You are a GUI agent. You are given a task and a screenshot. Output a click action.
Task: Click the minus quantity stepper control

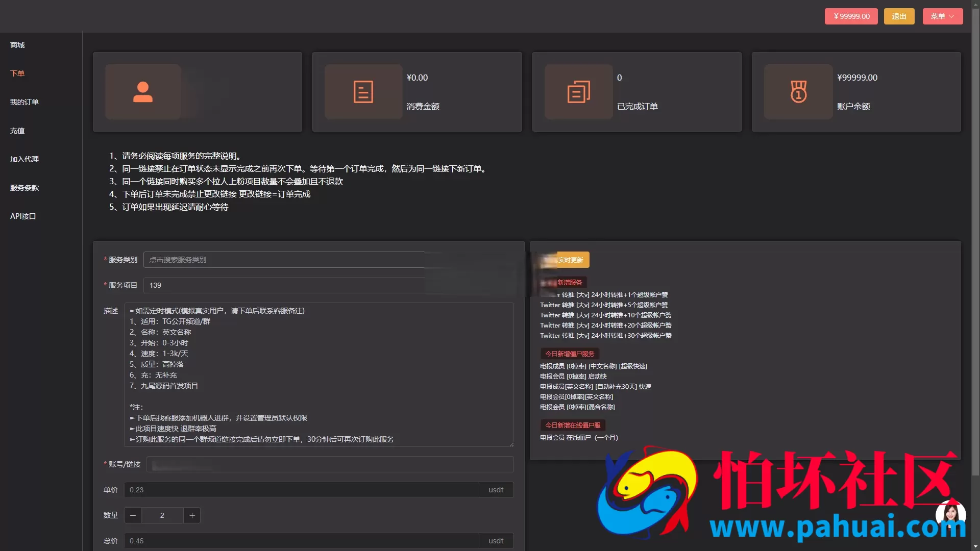point(132,515)
